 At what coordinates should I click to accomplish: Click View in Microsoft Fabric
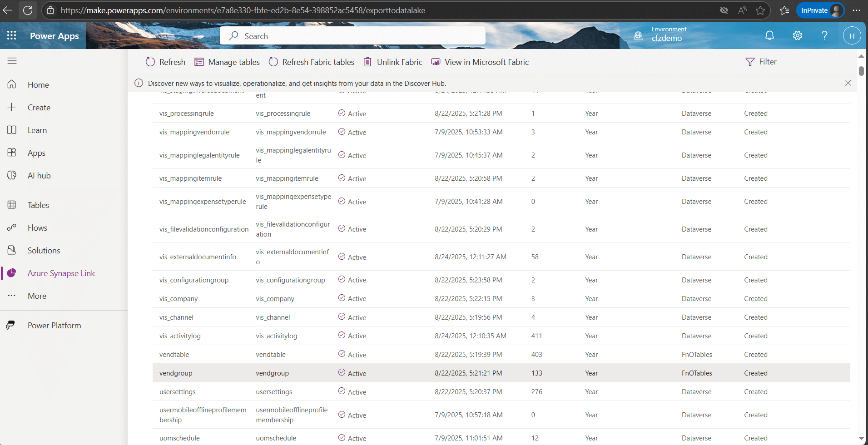(480, 62)
